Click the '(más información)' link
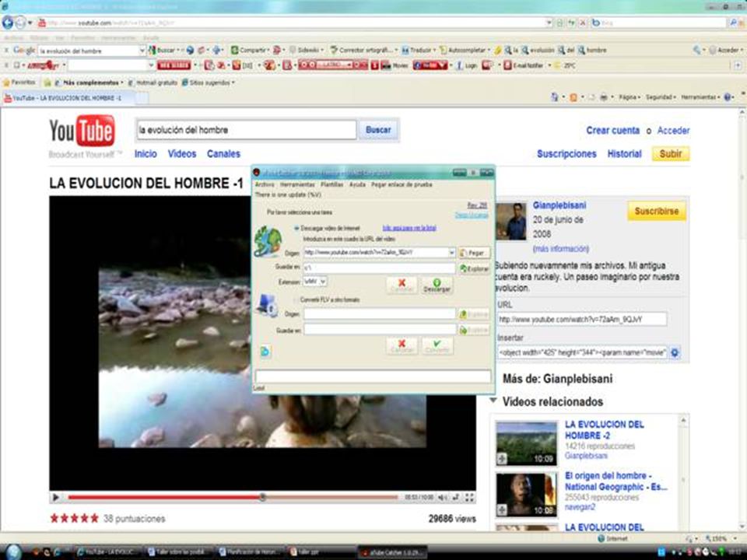 point(561,249)
